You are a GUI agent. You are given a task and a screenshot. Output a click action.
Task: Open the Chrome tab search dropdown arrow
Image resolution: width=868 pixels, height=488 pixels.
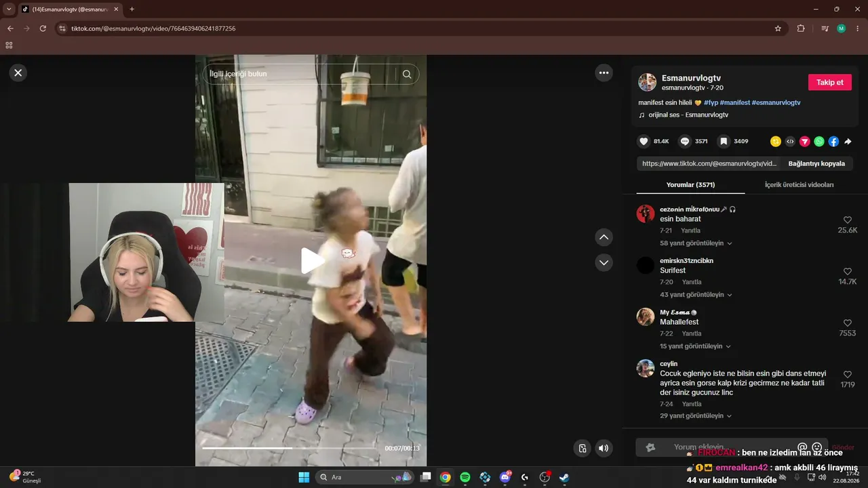[9, 9]
